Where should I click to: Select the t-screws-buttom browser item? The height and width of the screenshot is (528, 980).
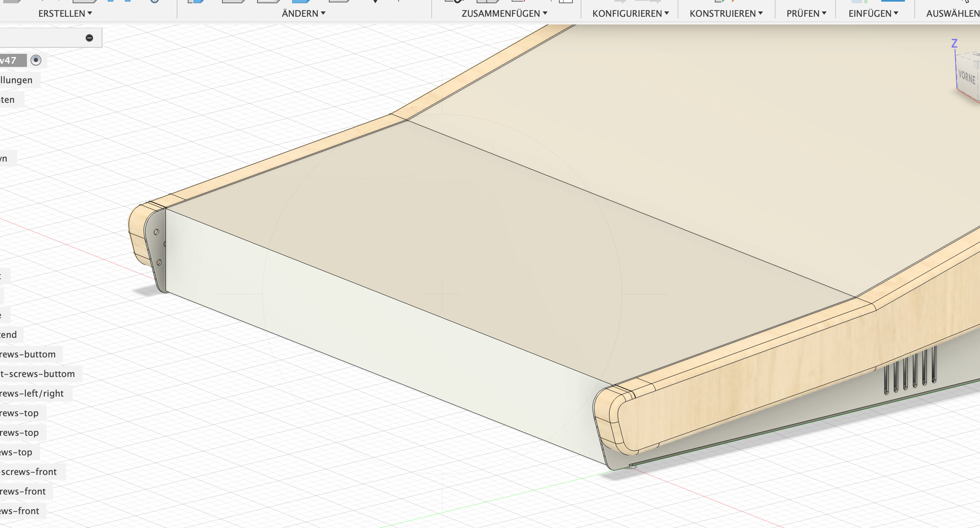tap(38, 374)
